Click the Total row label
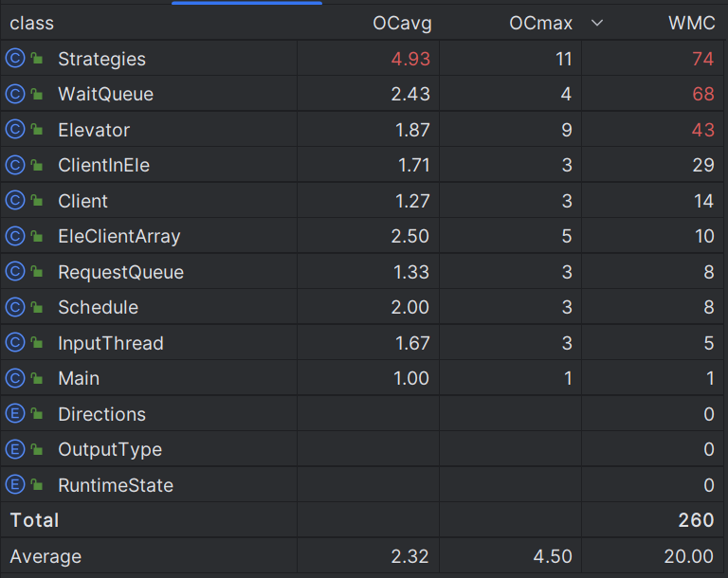 [x=34, y=520]
